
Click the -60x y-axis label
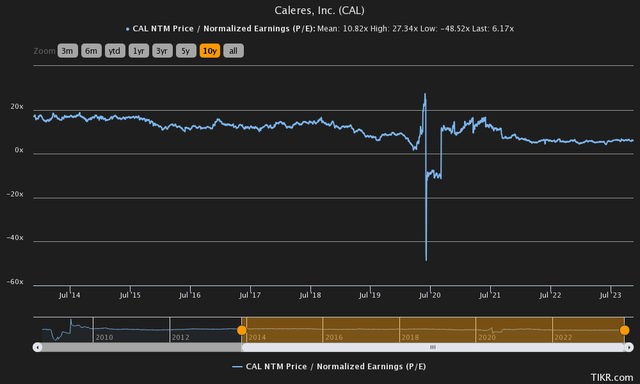(x=15, y=282)
